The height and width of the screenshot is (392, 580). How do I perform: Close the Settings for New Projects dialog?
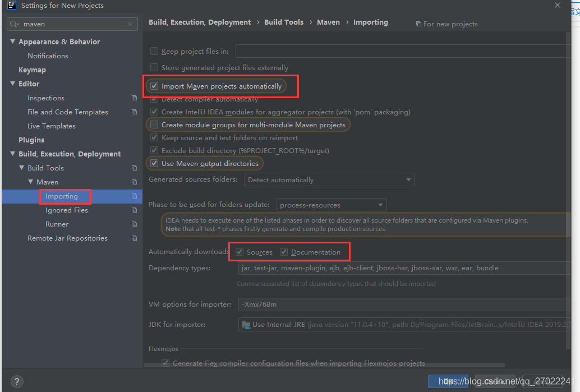click(558, 5)
